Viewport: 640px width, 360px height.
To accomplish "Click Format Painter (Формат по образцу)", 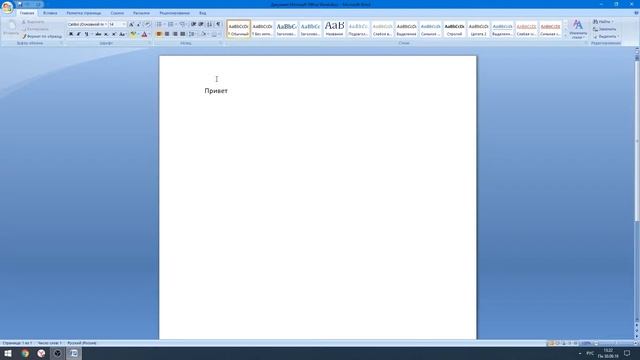I will (42, 36).
